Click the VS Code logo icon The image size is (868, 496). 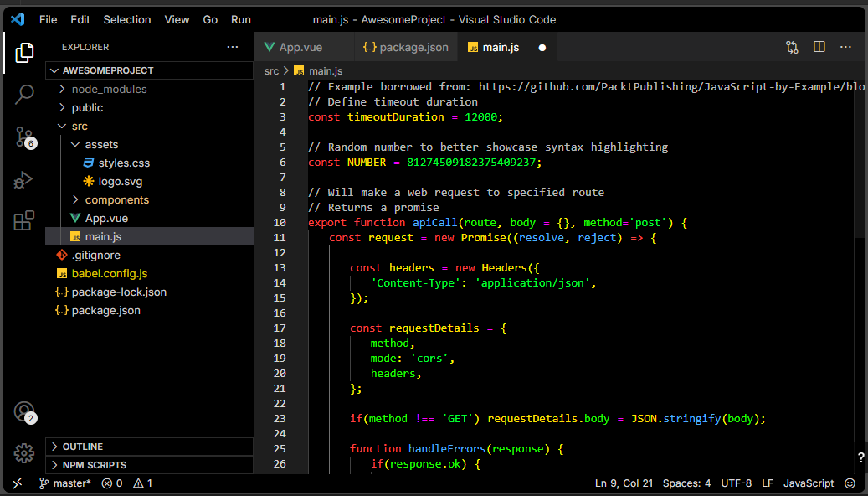coord(18,19)
